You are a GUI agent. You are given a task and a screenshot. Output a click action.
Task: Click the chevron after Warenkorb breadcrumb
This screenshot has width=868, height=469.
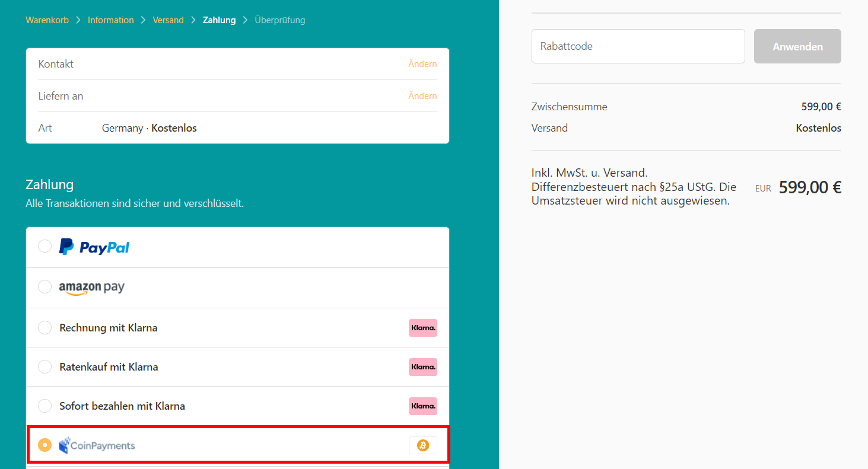click(x=78, y=20)
